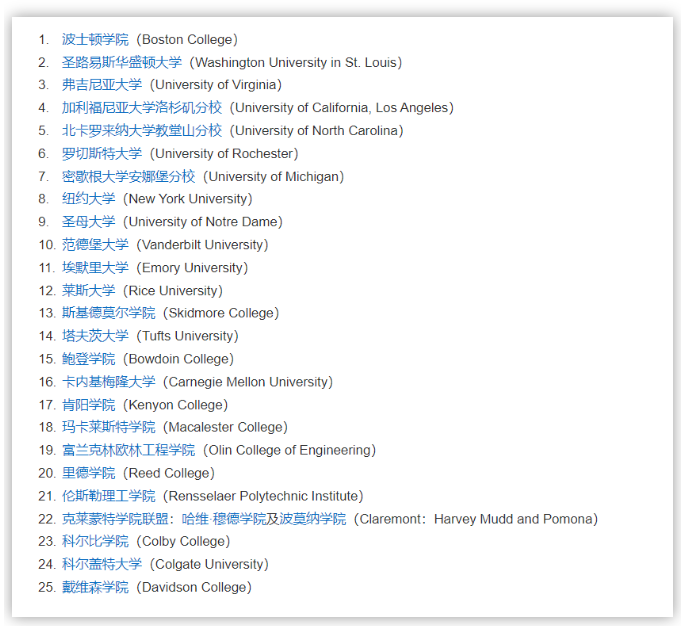The image size is (683, 626).
Task: Click the text (Kenyon College)
Action: (x=176, y=405)
